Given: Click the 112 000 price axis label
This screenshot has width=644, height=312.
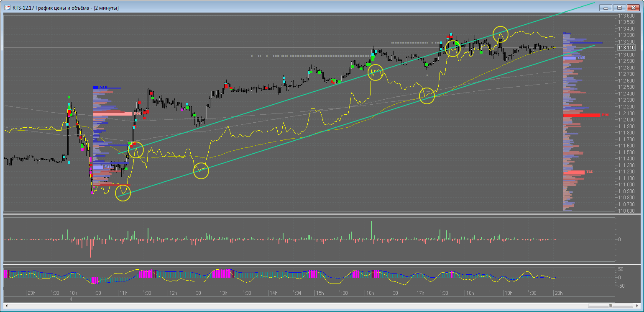Looking at the screenshot, I should (x=626, y=120).
